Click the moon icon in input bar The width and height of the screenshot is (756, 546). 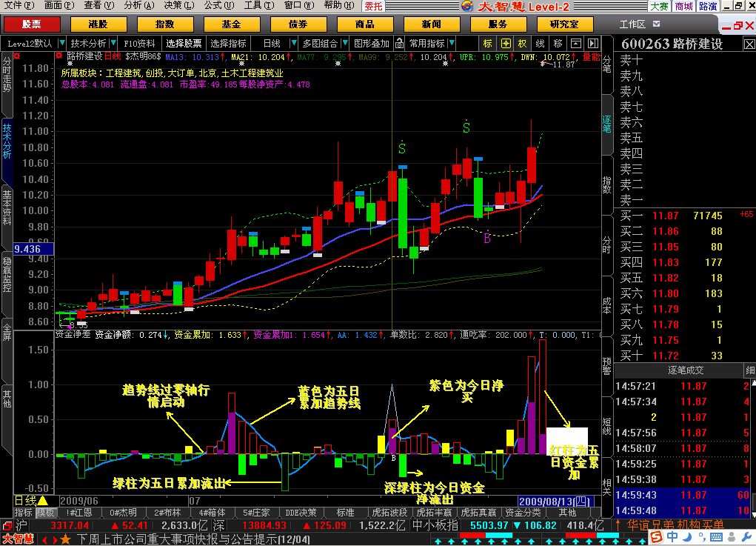coord(688,537)
